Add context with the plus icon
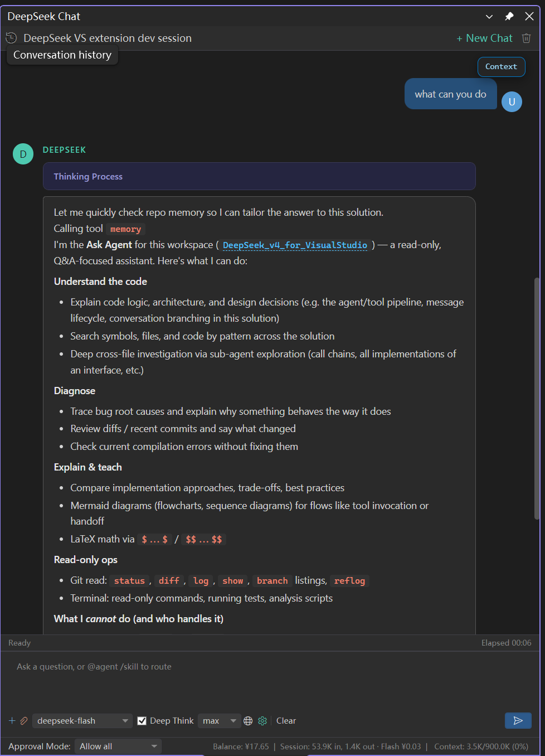Image resolution: width=545 pixels, height=756 pixels. (x=12, y=720)
